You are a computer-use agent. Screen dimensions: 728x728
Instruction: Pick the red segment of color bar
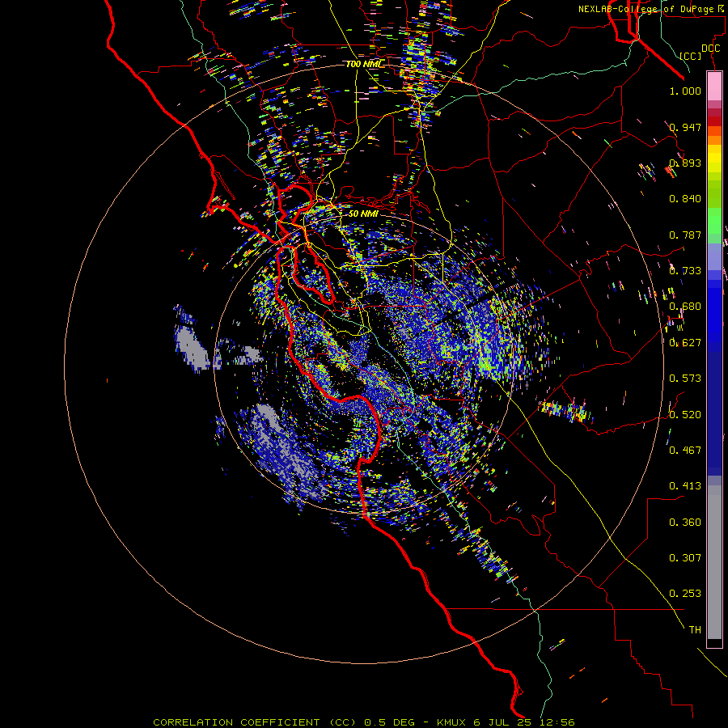coord(714,121)
